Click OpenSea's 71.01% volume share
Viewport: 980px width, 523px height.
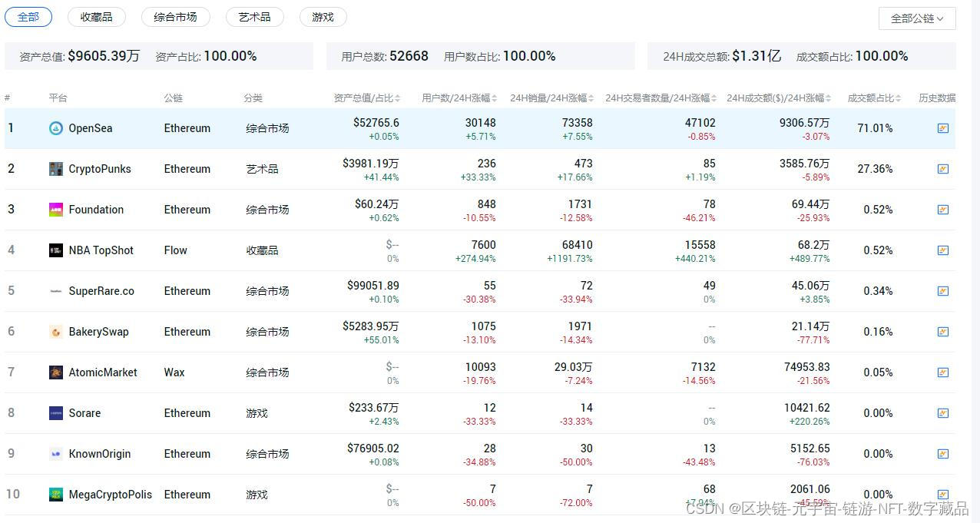[875, 128]
